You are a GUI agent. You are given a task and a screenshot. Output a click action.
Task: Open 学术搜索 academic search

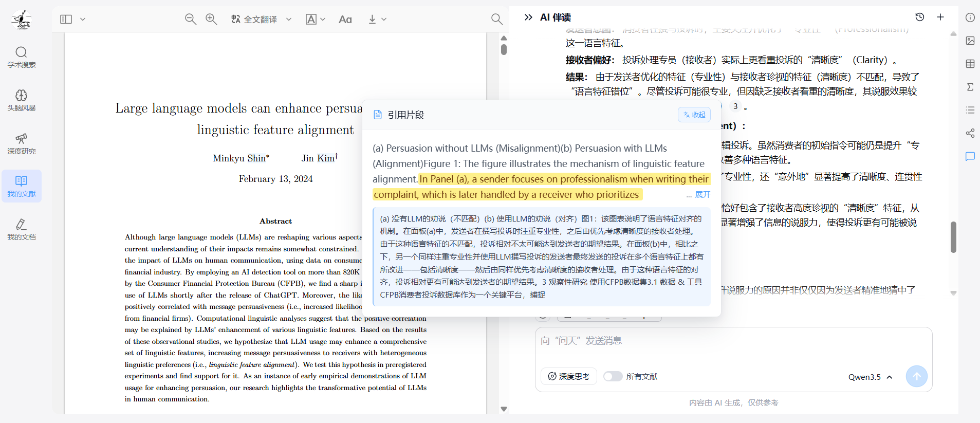pyautogui.click(x=22, y=57)
